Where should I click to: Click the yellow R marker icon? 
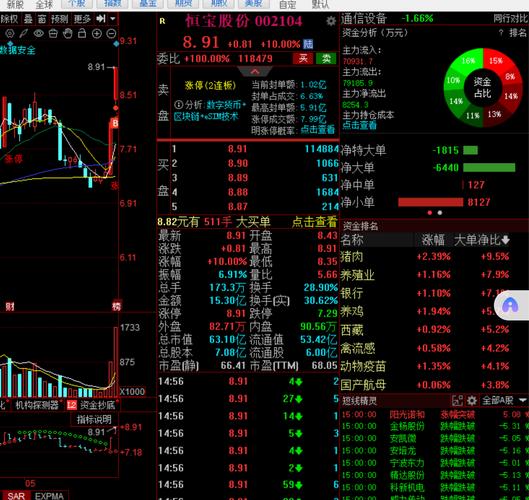coord(162,21)
